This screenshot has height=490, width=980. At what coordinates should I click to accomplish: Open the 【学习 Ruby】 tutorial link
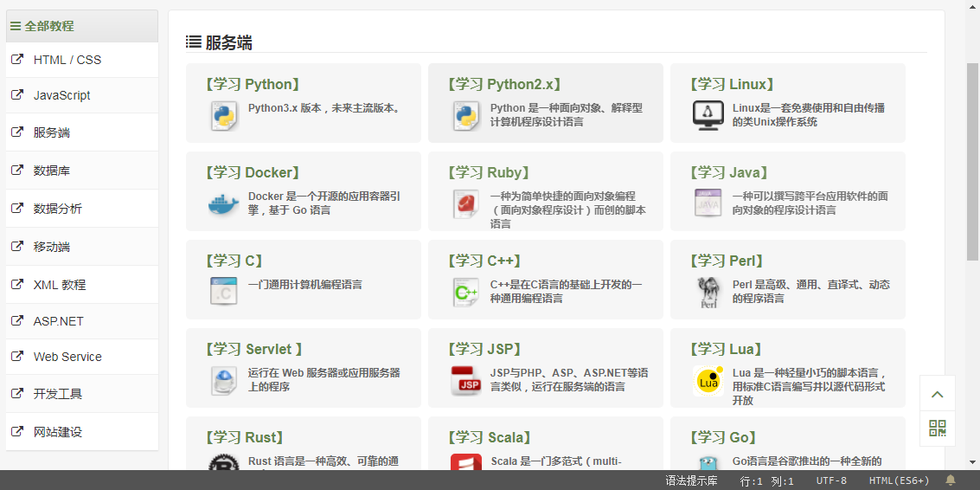click(489, 173)
